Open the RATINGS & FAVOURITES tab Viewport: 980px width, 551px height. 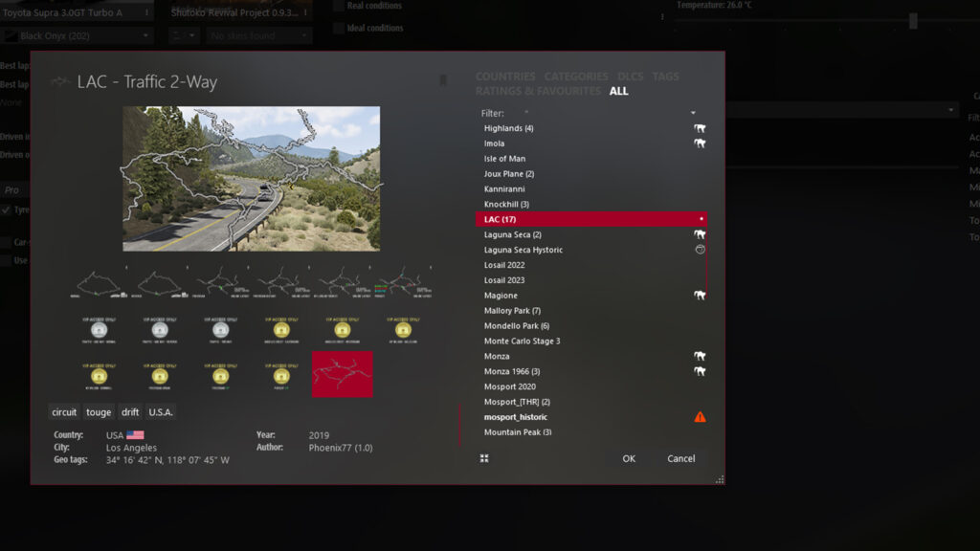[x=538, y=91]
